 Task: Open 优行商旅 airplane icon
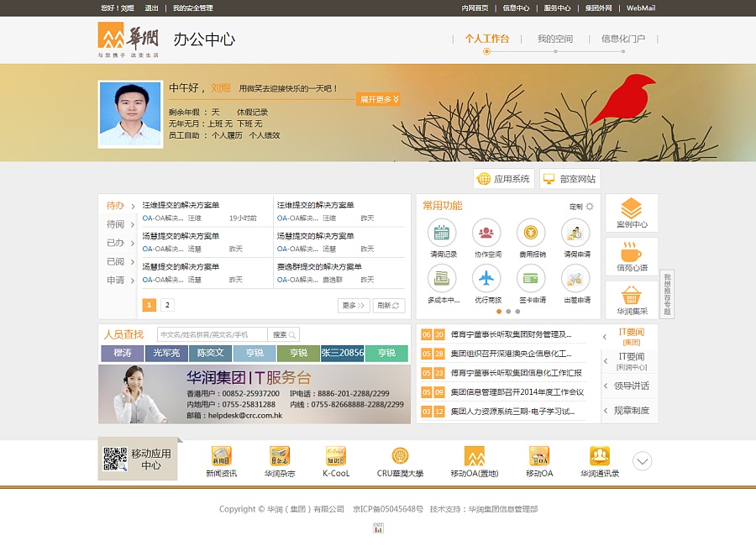coord(486,279)
